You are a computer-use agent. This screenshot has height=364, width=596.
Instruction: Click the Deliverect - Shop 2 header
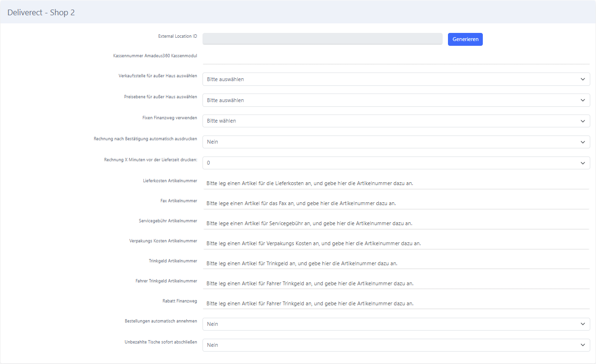pyautogui.click(x=41, y=12)
